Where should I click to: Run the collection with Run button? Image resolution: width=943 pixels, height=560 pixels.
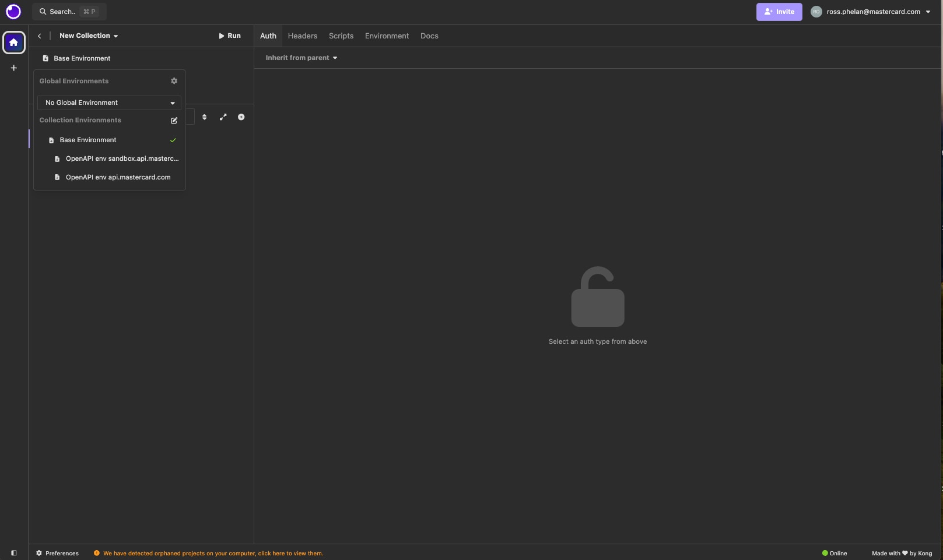[230, 36]
